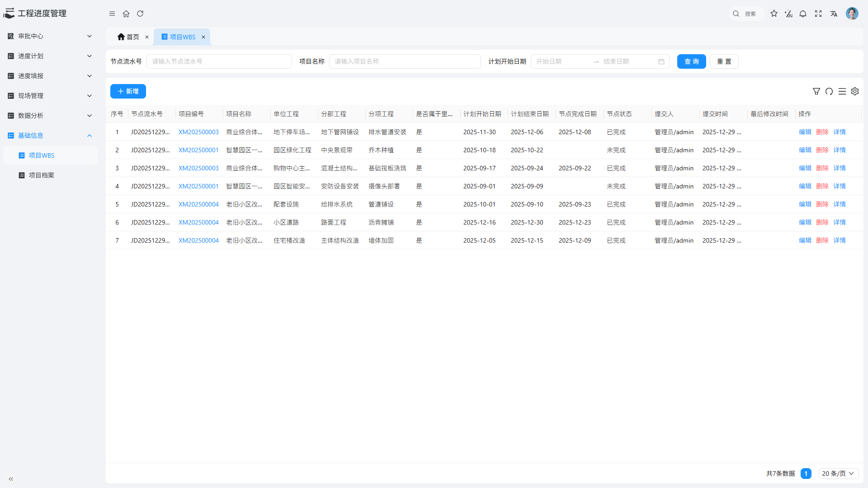
Task: Open the 20 条/页 page size dropdown
Action: (x=838, y=474)
